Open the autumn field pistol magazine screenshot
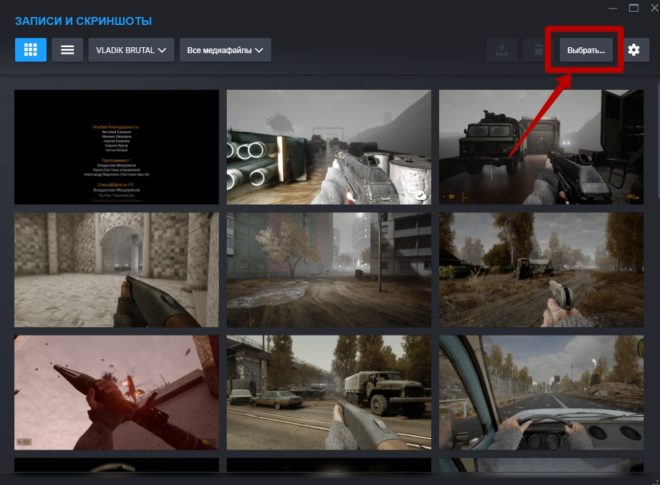Viewport: 660px width, 485px height. (x=541, y=269)
